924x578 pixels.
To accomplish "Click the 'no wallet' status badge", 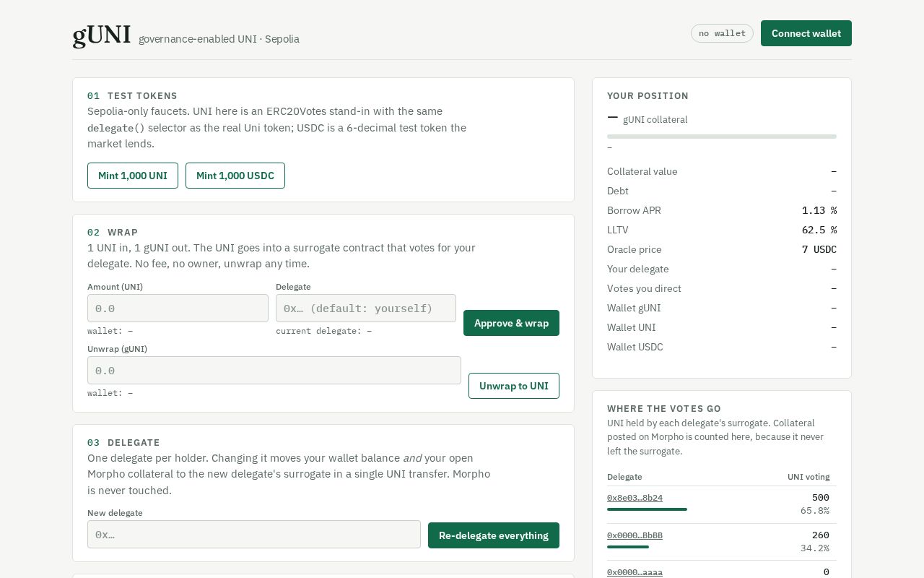I will coord(722,33).
